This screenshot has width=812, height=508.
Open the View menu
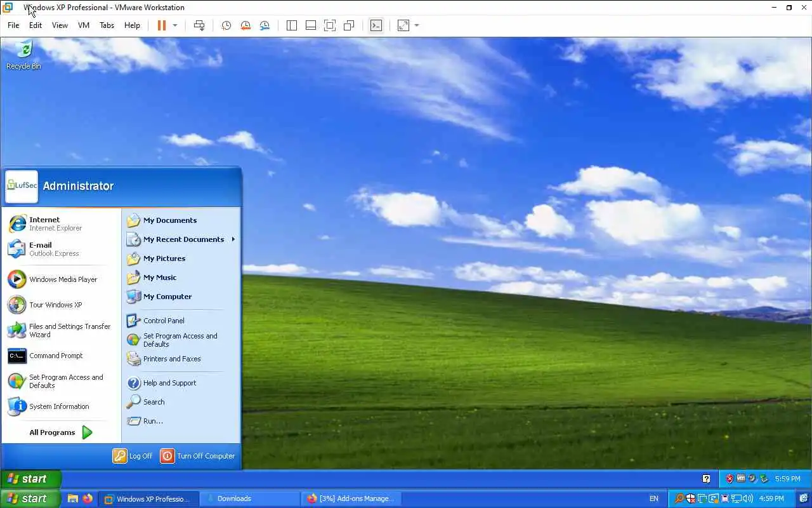pyautogui.click(x=60, y=25)
